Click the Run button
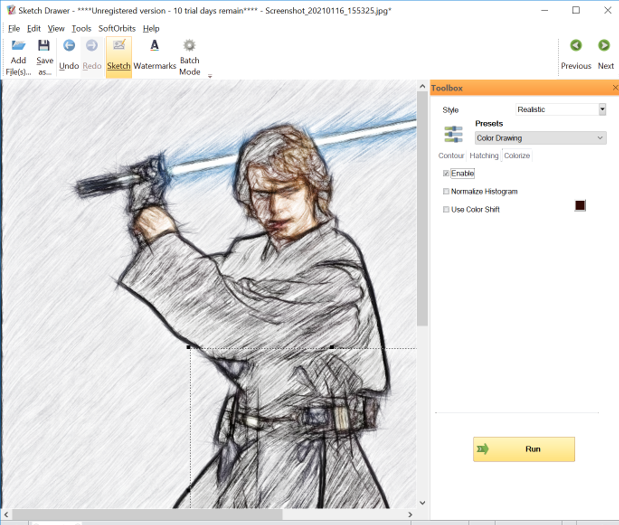This screenshot has width=619, height=525. coord(524,449)
